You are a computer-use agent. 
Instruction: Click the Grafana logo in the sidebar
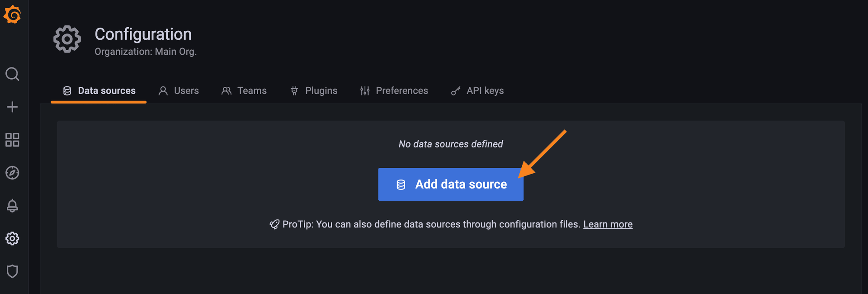tap(12, 14)
